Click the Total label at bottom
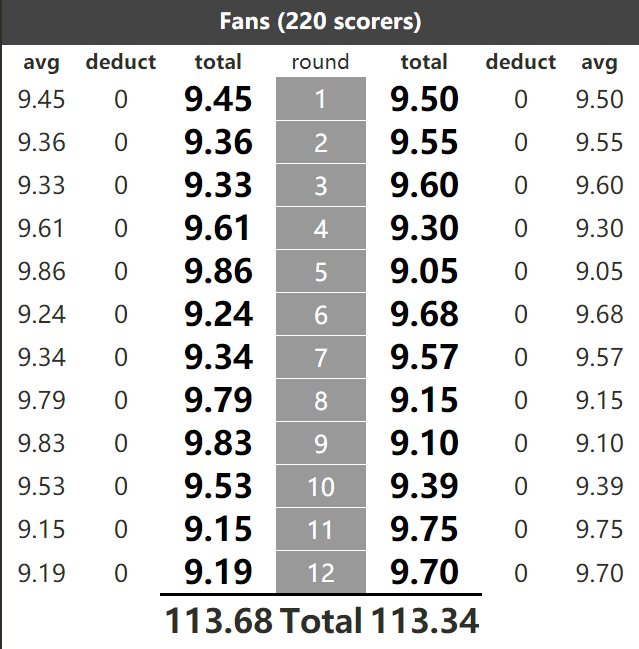639x649 pixels. (x=321, y=620)
